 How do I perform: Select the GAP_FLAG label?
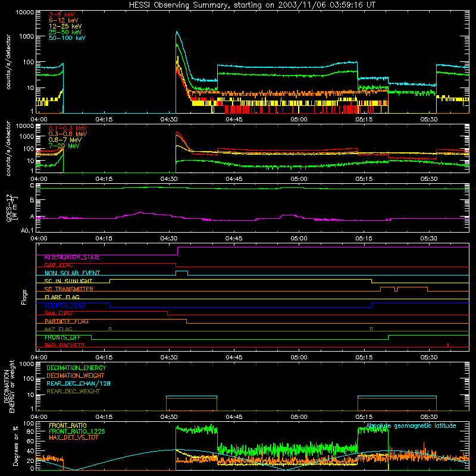(58, 265)
